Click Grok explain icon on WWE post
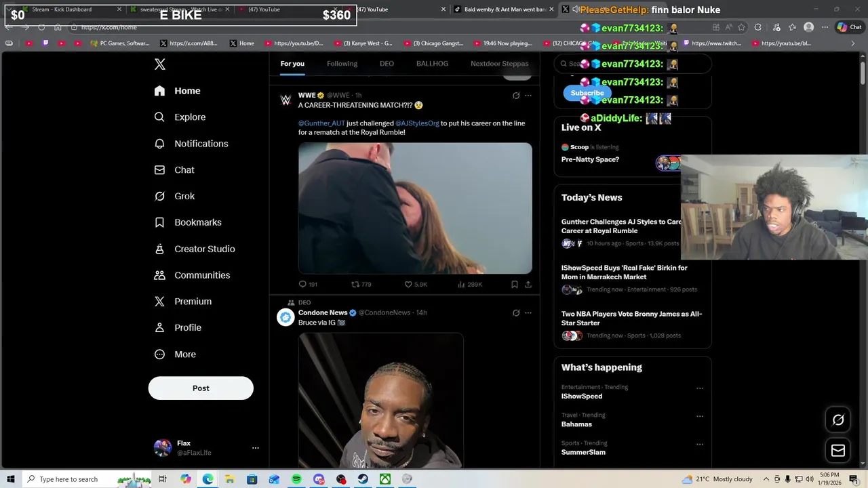This screenshot has height=488, width=868. pyautogui.click(x=516, y=96)
